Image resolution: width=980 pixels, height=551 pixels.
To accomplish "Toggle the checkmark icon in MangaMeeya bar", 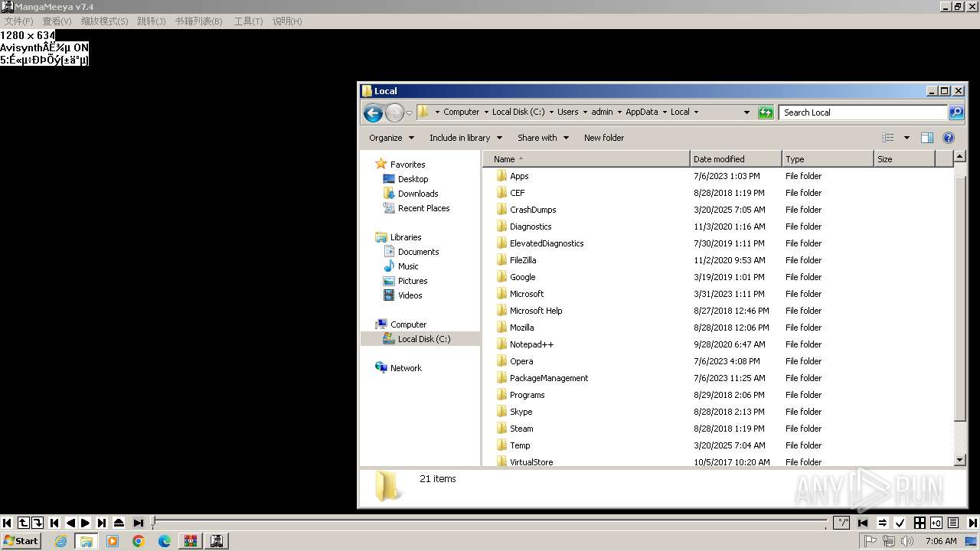I will click(x=900, y=523).
